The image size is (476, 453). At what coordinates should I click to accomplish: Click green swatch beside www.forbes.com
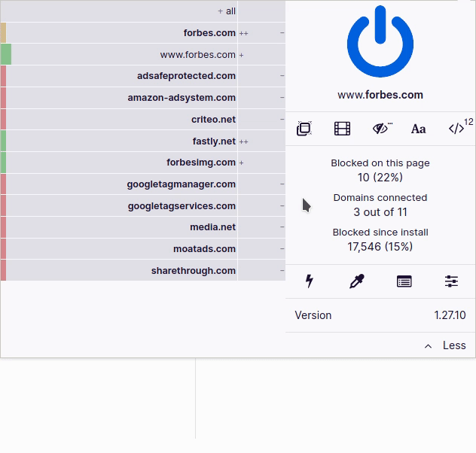point(6,54)
